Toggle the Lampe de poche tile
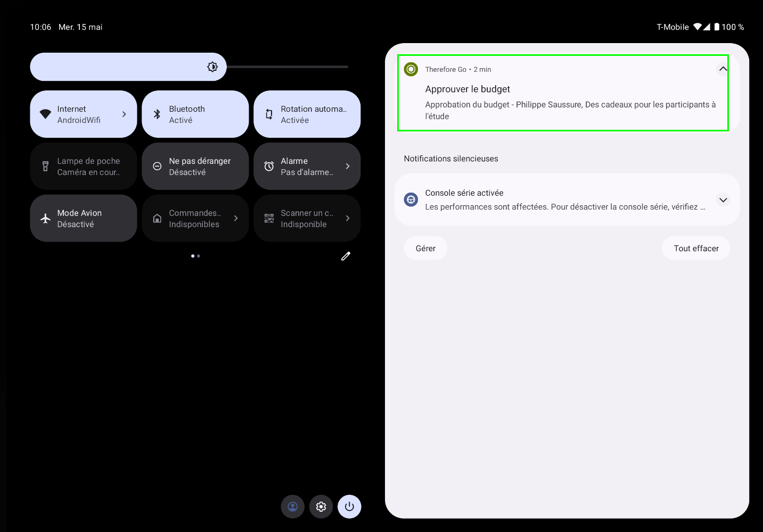The width and height of the screenshot is (763, 532). [x=84, y=167]
